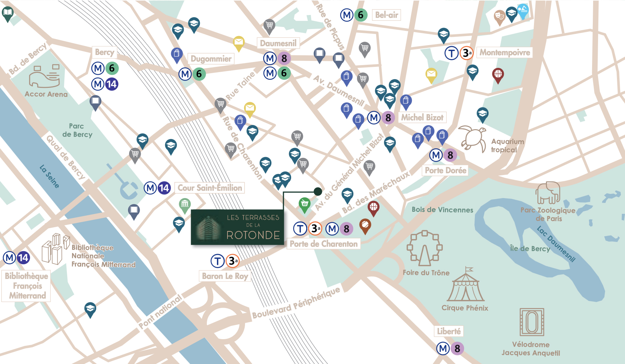The width and height of the screenshot is (625, 364).
Task: Select the Liberté metro 8 badge
Action: tap(450, 349)
